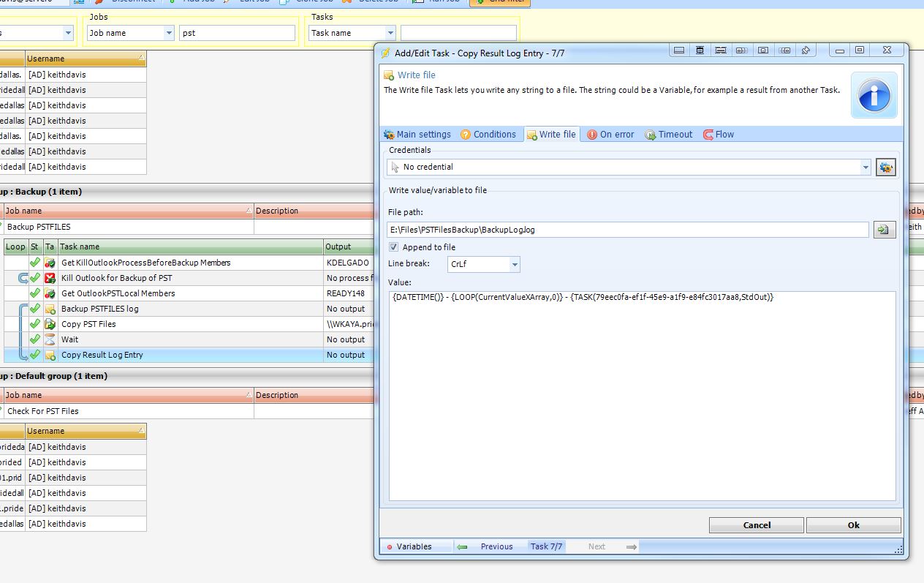Open the Credentials dropdown
Image resolution: width=924 pixels, height=583 pixels.
pyautogui.click(x=866, y=168)
